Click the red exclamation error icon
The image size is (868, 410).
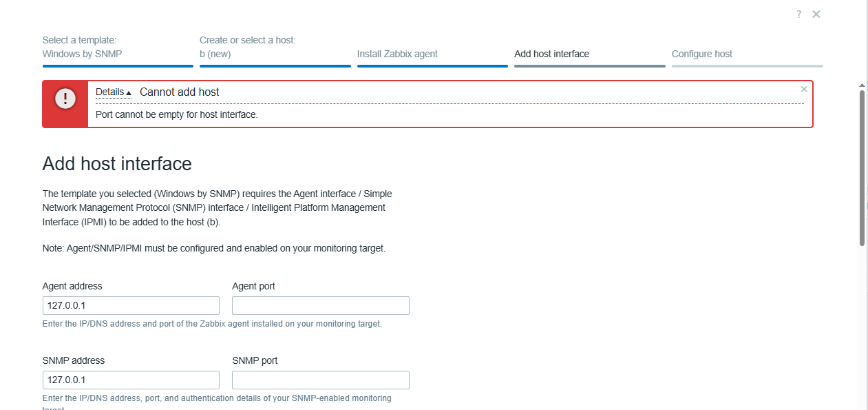click(65, 99)
